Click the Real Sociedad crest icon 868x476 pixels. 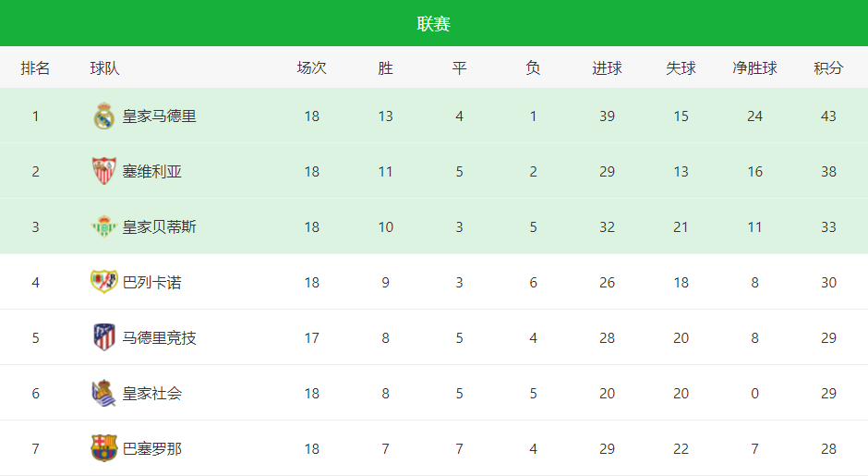103,393
